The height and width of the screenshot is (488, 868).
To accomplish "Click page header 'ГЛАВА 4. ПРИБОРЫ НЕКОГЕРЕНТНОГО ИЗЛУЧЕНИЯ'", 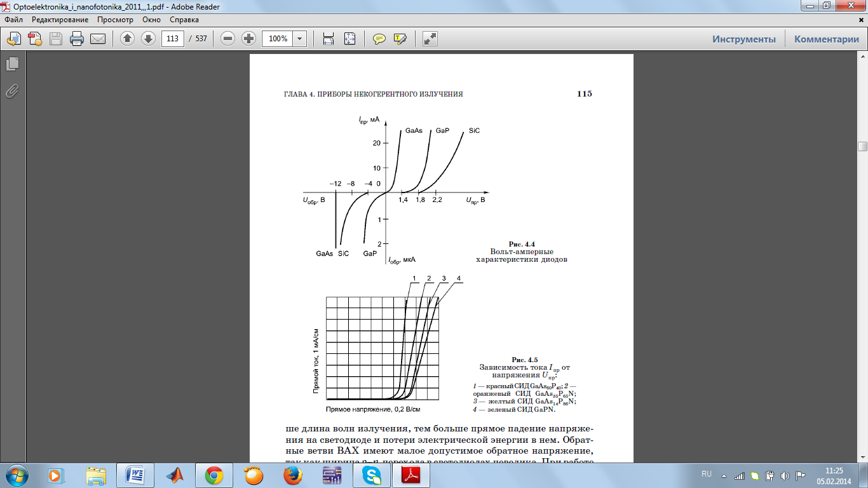I will 373,94.
